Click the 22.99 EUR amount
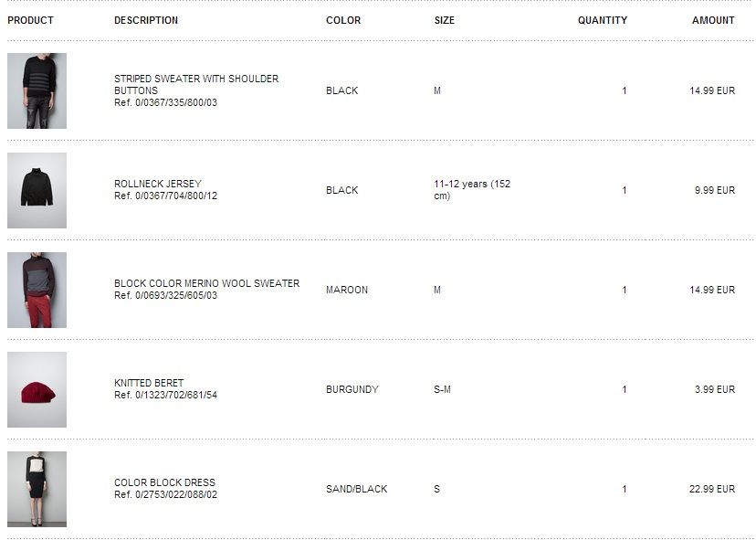This screenshot has width=756, height=540. tap(711, 489)
